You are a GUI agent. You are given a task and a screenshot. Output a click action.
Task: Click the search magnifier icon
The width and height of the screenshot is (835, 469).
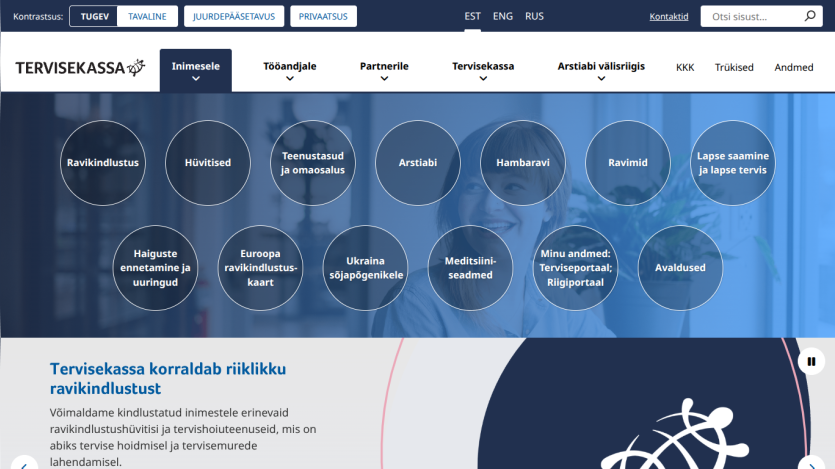pos(810,16)
